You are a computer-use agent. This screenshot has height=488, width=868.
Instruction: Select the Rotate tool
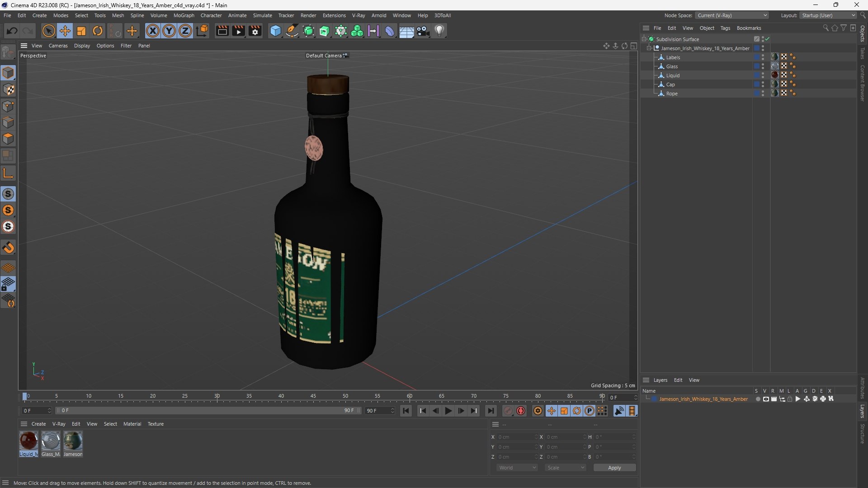[x=98, y=31]
